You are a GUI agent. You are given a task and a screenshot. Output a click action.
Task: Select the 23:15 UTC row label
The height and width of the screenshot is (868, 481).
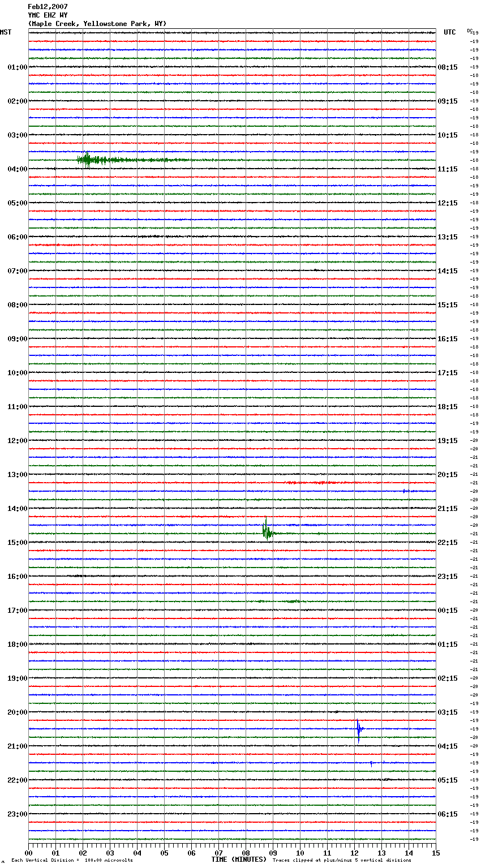pyautogui.click(x=448, y=577)
